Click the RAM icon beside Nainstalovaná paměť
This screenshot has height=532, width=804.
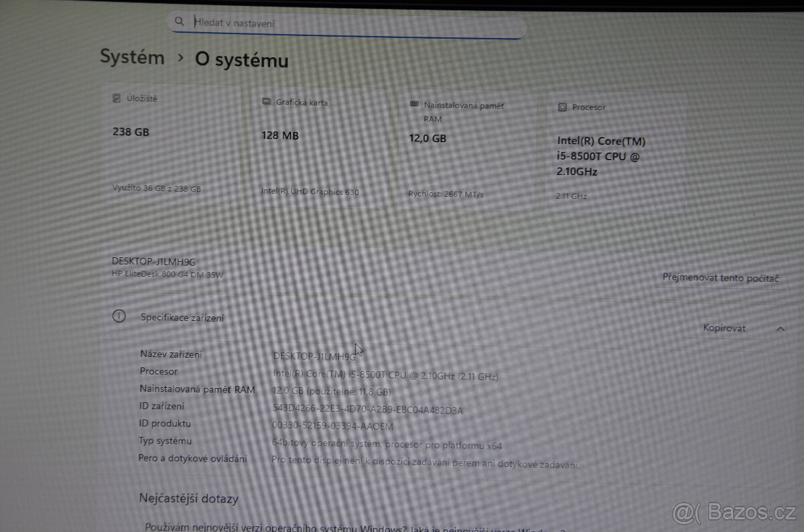413,105
